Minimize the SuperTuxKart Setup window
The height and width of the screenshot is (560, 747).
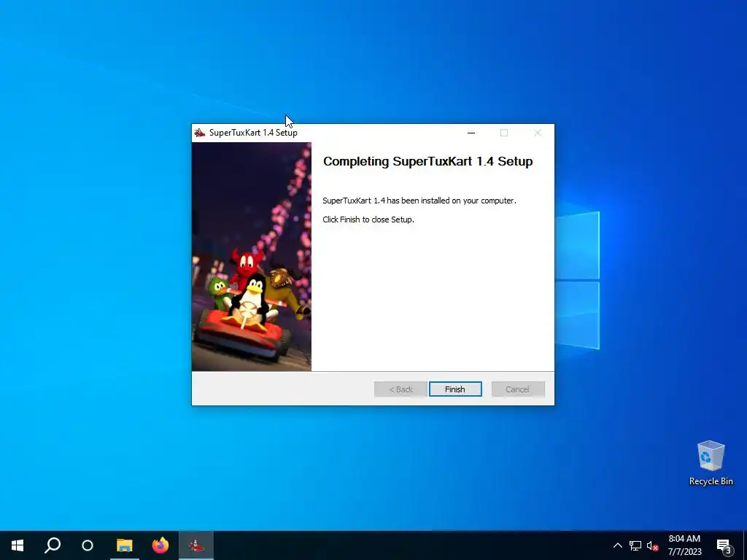point(471,133)
